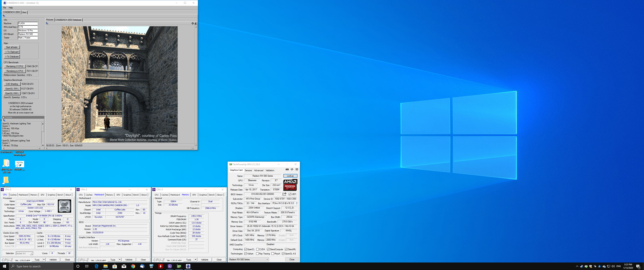Toggle the UEFI checkbox in GPU-Z
The height and width of the screenshot is (270, 644).
[290, 194]
